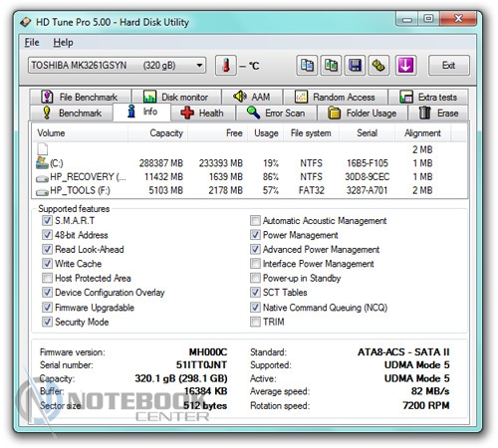Click the 288387 MB capacity cell
Image resolution: width=498 pixels, height=448 pixels.
[161, 163]
